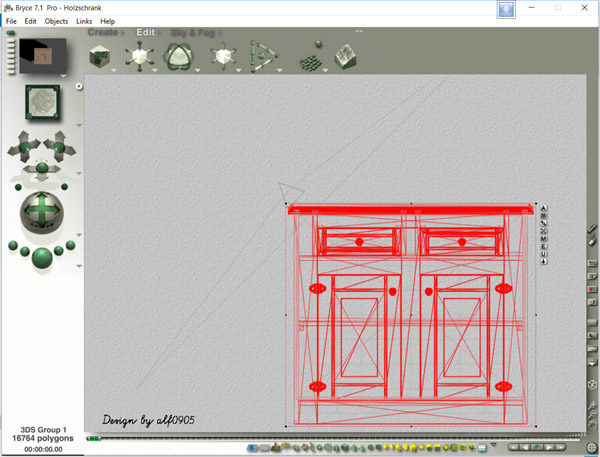Click the left camera cross arrows control
This screenshot has height=457, width=600.
[x=24, y=147]
